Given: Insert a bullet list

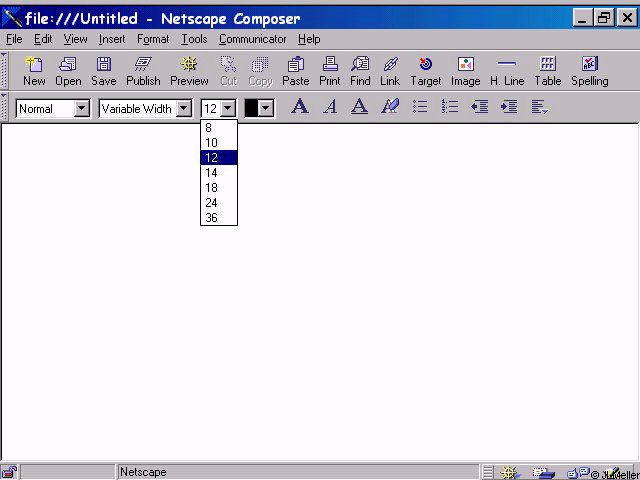Looking at the screenshot, I should pos(420,107).
